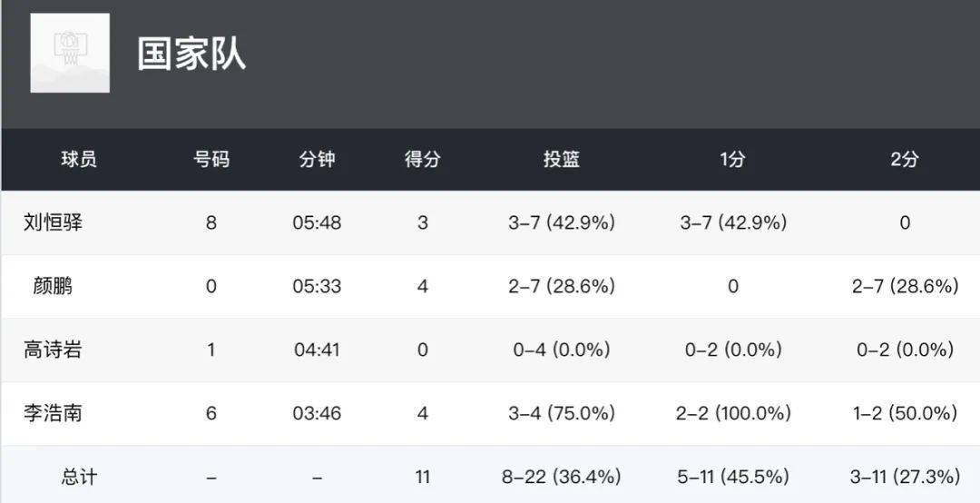Click the team logo placeholder thumbnail
Viewport: 980px width, 503px height.
pos(70,54)
